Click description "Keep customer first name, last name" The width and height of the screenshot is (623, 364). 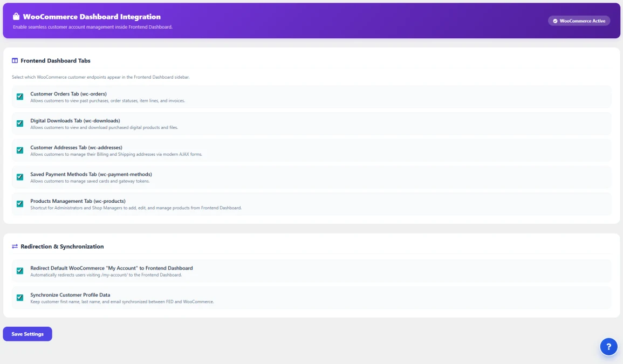coord(122,301)
